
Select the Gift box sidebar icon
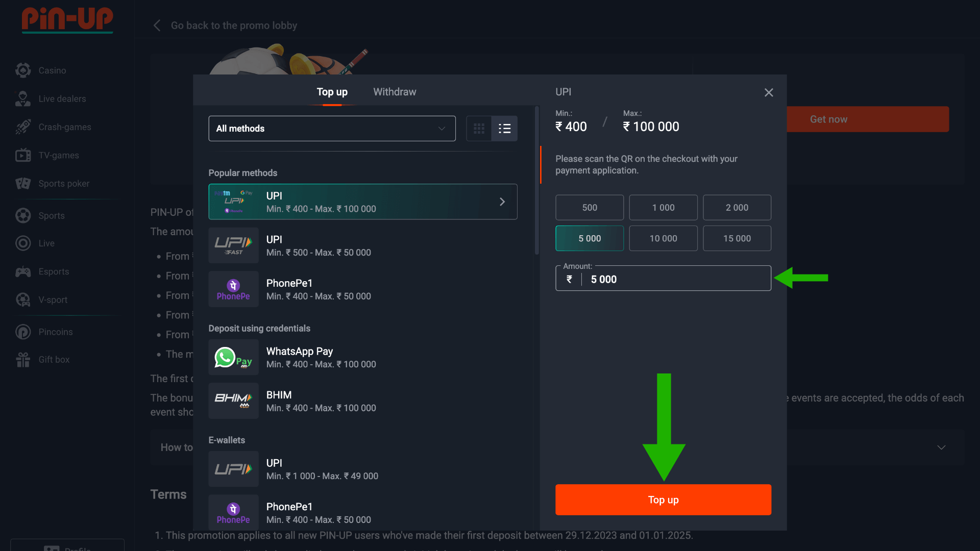23,359
